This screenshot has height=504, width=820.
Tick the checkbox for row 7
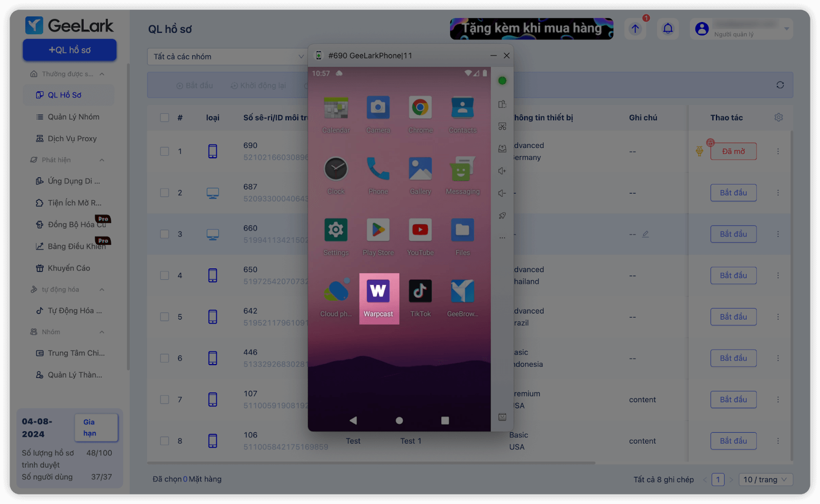pos(165,400)
